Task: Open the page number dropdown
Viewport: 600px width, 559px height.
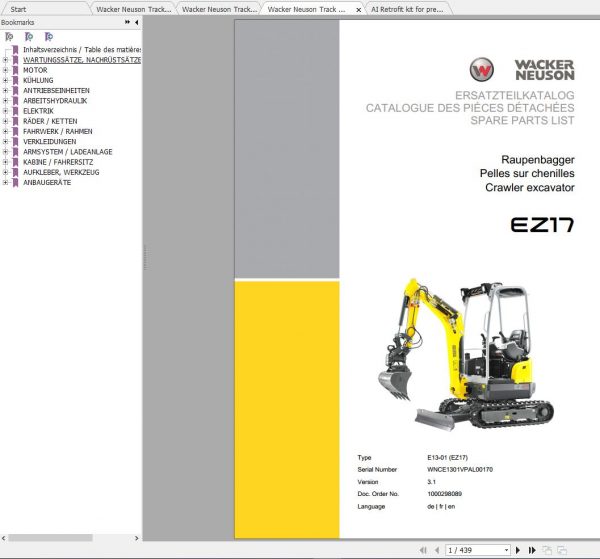Action: click(506, 550)
